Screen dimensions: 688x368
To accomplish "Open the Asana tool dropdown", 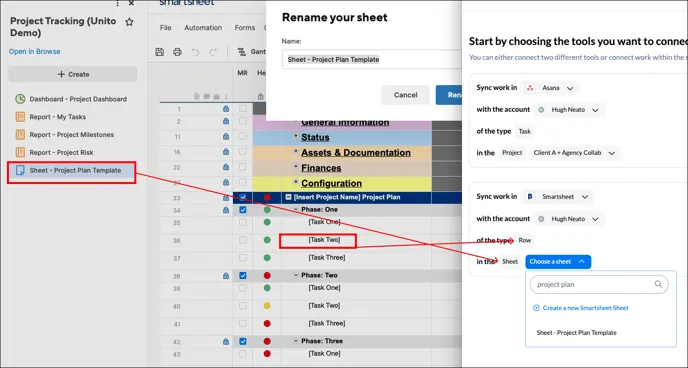I will tap(551, 88).
